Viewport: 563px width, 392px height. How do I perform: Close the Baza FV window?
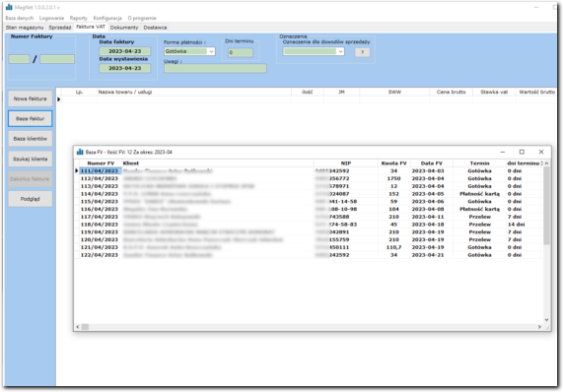coord(541,152)
